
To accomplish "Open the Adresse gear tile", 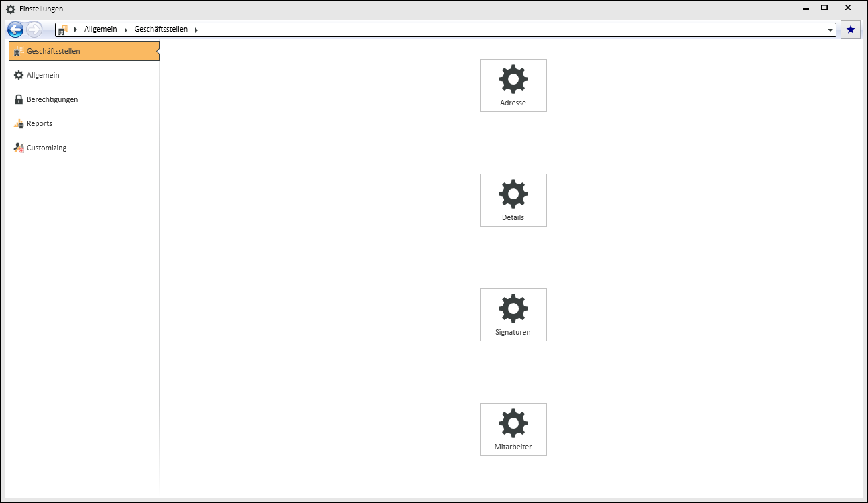I will (513, 85).
